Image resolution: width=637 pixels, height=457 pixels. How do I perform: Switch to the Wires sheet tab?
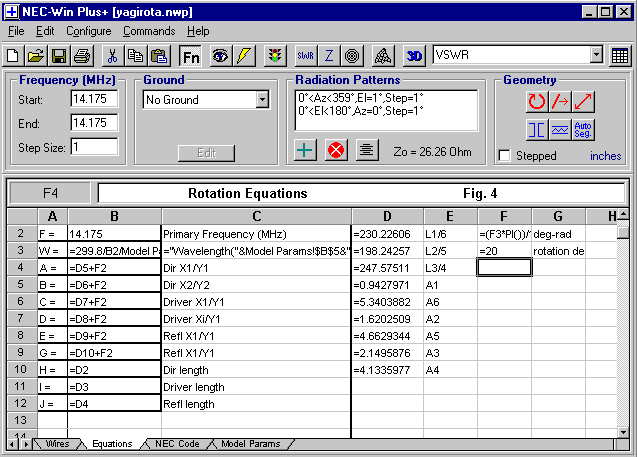coord(58,443)
